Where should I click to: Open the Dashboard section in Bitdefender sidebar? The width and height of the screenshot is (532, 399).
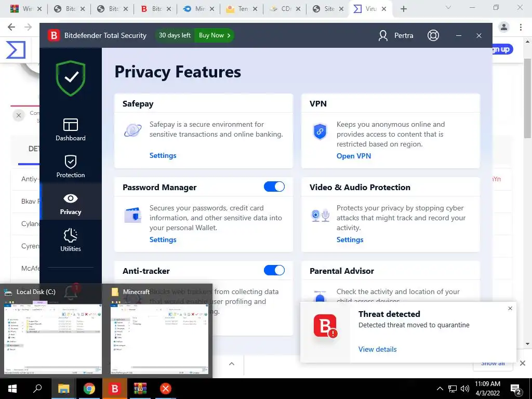[x=71, y=129]
